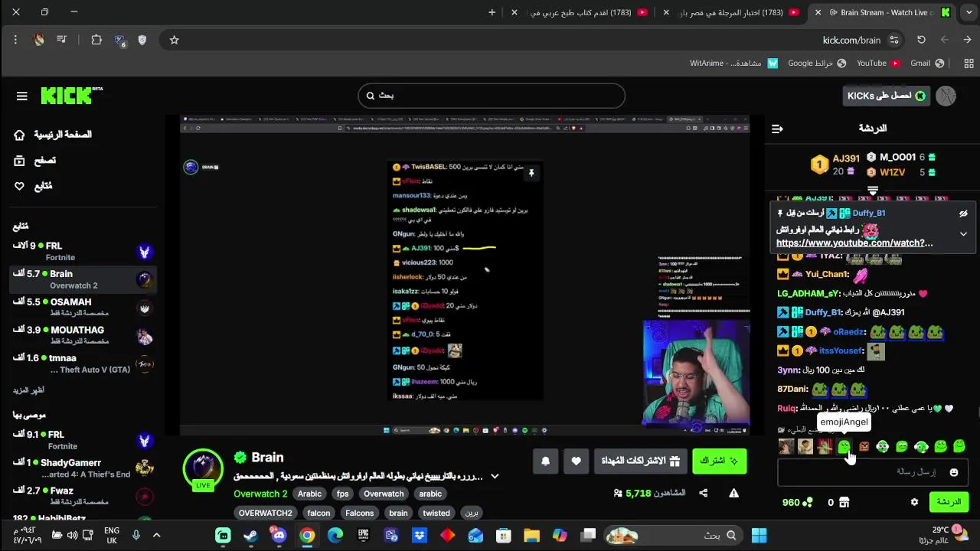Open the Chrome three-dot menu
The width and height of the screenshot is (980, 551).
[x=15, y=40]
